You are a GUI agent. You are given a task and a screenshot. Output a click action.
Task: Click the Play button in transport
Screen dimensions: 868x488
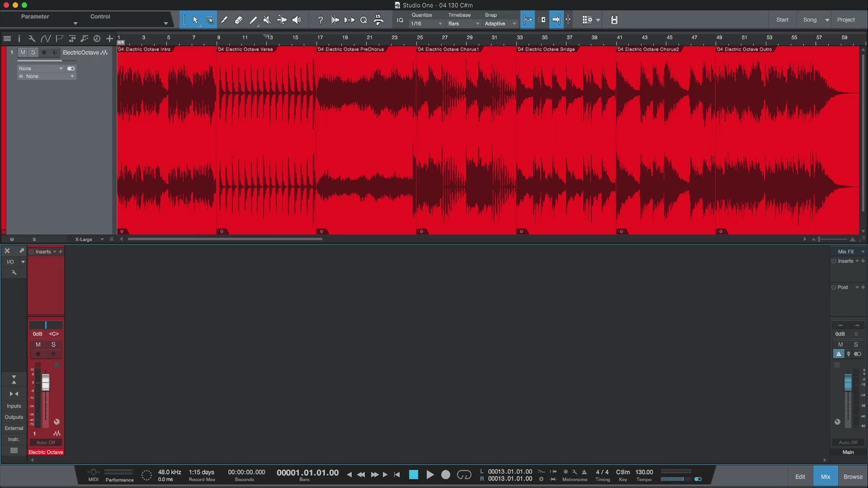click(x=430, y=474)
